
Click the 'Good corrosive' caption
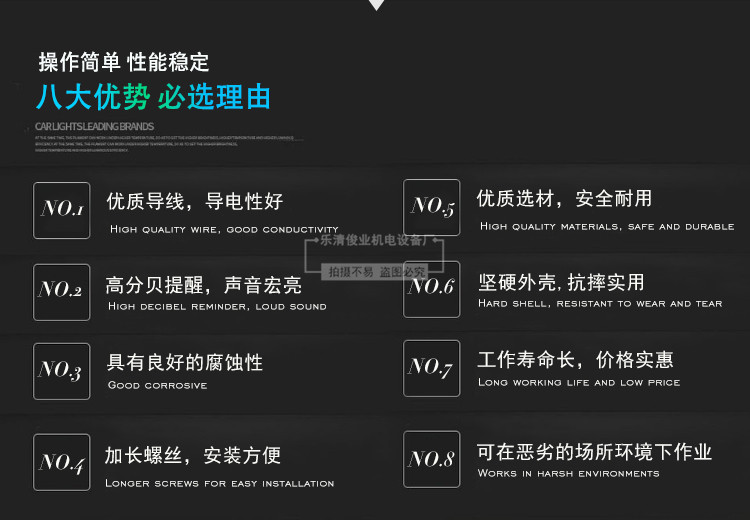157,385
